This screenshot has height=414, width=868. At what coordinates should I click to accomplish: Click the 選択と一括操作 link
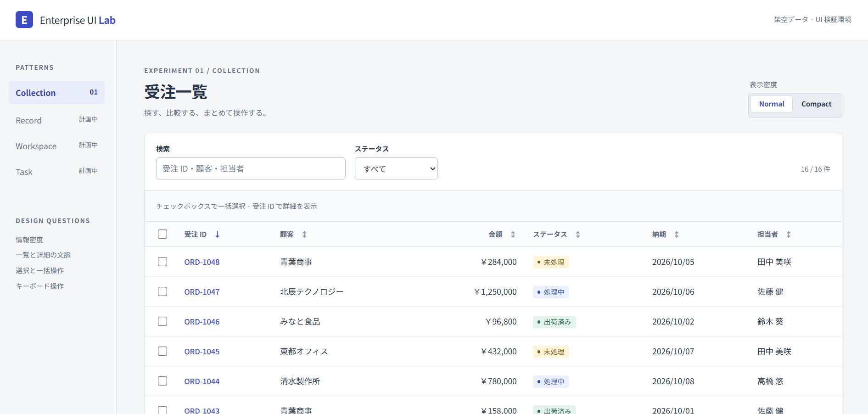[40, 270]
